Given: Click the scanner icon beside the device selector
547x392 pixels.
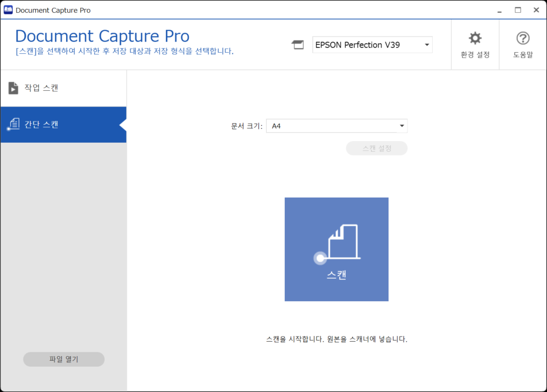Looking at the screenshot, I should point(298,45).
